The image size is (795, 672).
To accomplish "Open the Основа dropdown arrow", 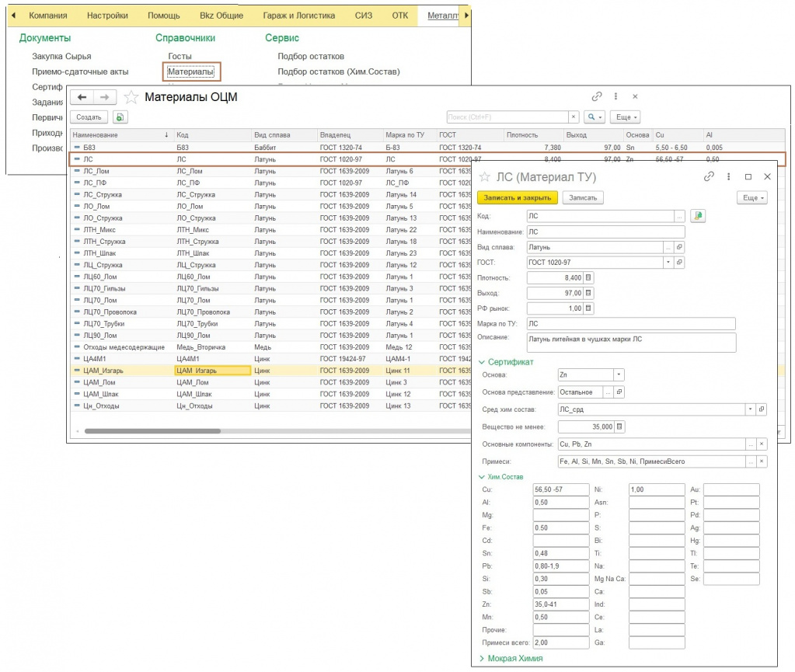I will click(x=619, y=375).
